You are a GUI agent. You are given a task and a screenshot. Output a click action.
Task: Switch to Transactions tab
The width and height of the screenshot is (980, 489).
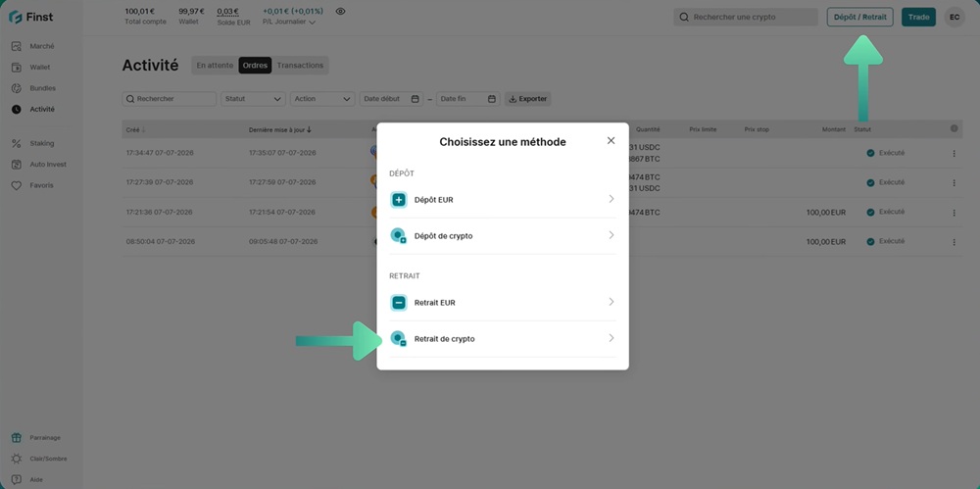[x=300, y=65]
